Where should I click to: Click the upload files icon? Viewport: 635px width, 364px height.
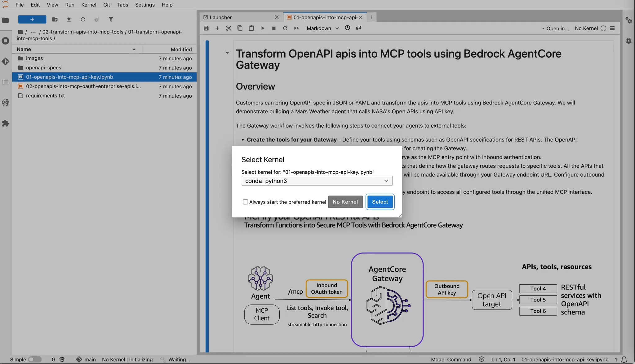click(x=69, y=20)
